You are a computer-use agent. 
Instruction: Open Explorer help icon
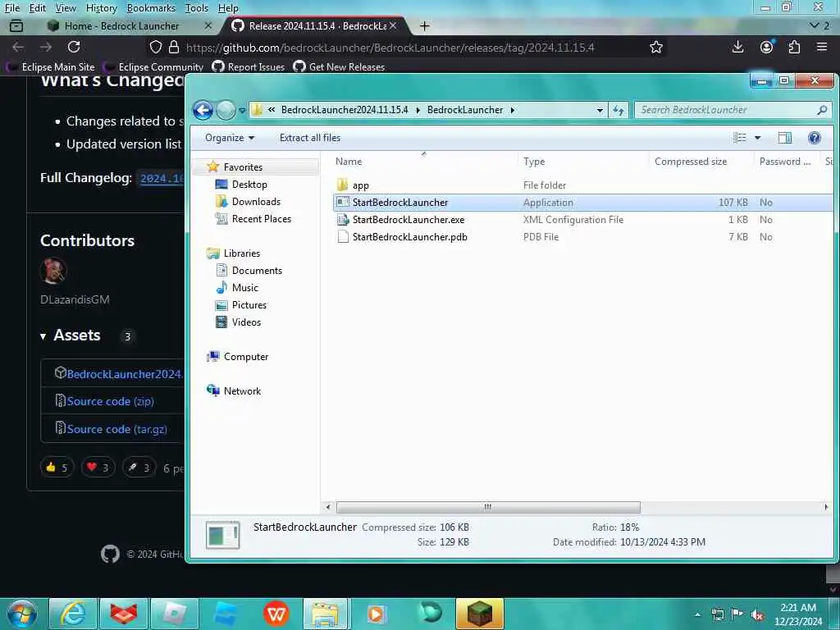point(815,138)
